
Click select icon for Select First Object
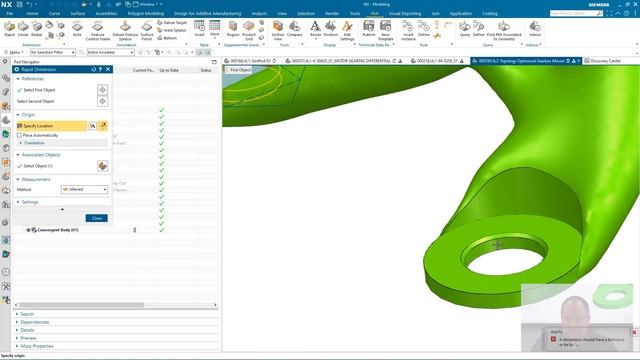(x=102, y=90)
